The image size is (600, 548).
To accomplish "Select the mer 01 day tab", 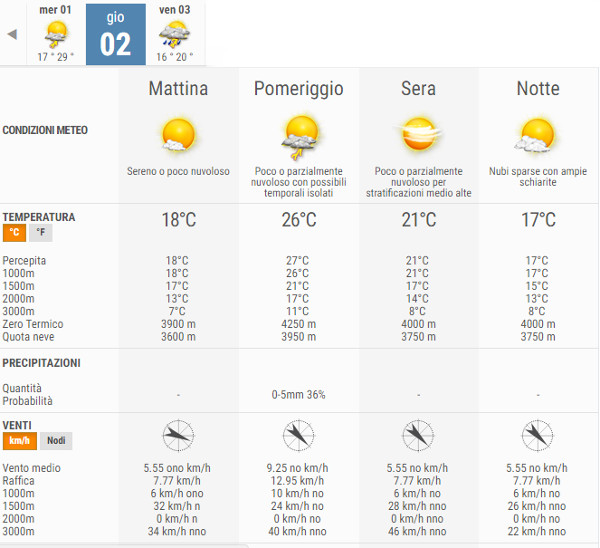I will click(56, 34).
